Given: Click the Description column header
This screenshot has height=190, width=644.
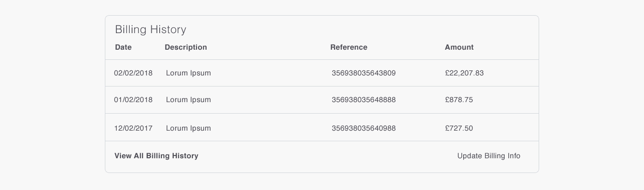Looking at the screenshot, I should pos(186,47).
